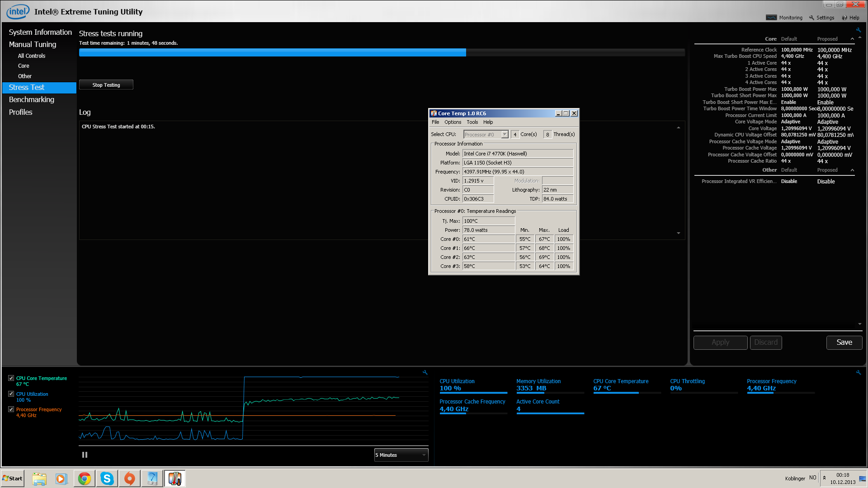Click the CPU Utilization 100% meter tile

click(473, 386)
